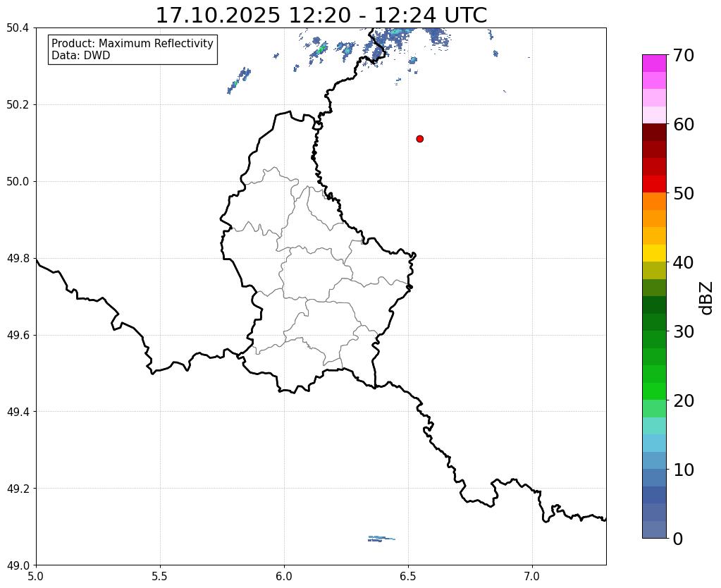Click the 10 value on colorbar
The image size is (721, 588).
click(684, 470)
